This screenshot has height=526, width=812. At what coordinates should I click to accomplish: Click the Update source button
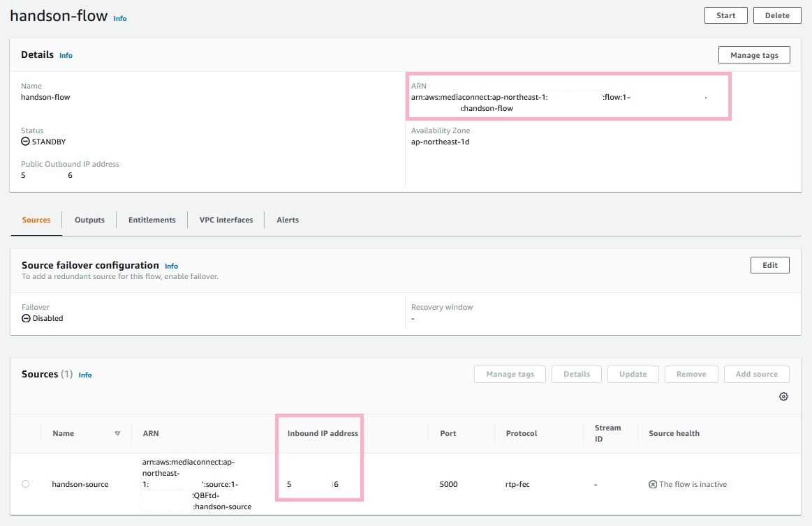[633, 374]
